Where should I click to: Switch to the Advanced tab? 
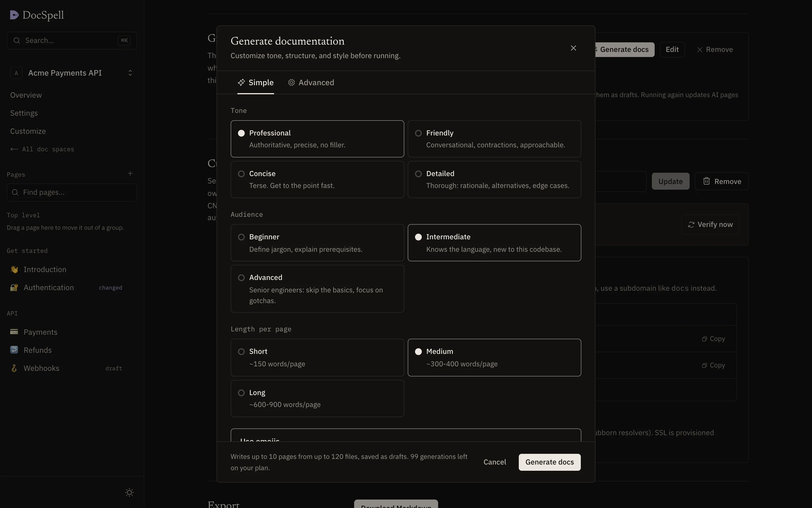311,82
